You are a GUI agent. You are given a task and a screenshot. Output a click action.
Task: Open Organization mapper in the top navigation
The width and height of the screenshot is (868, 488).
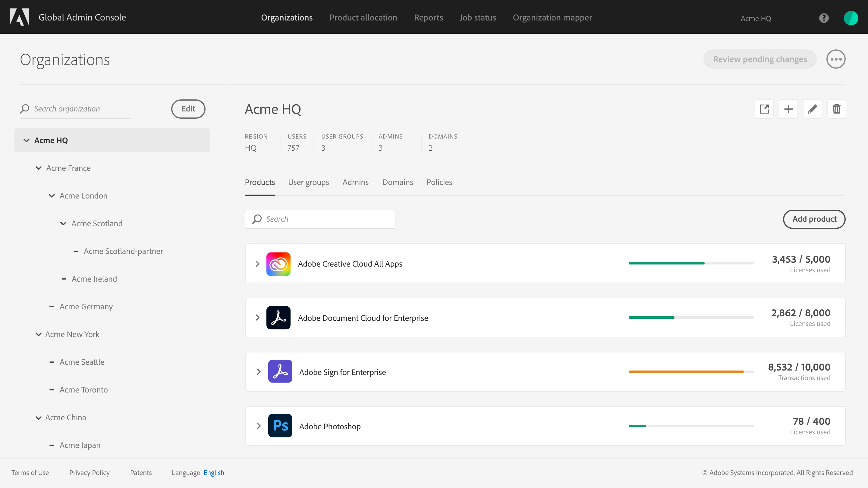click(x=552, y=17)
